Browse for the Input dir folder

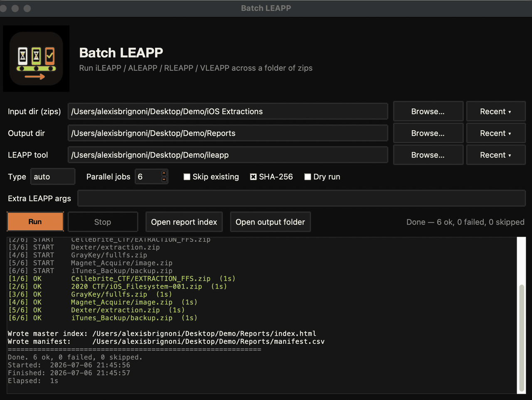point(428,111)
